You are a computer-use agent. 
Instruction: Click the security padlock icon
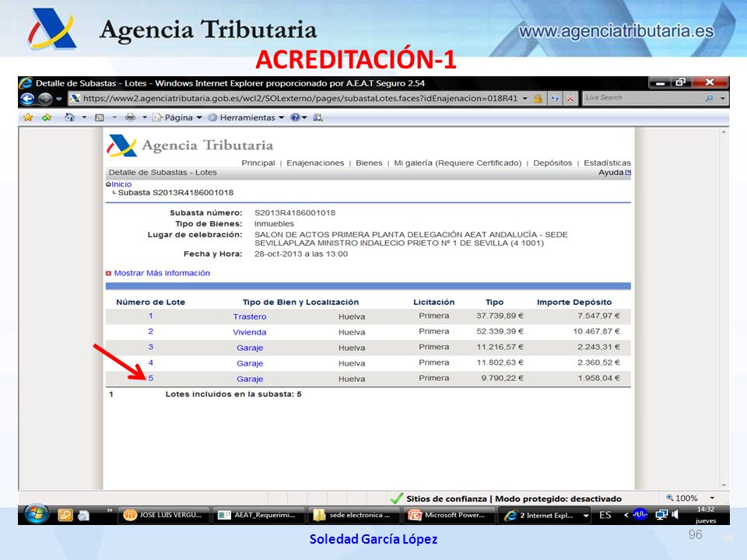[538, 99]
